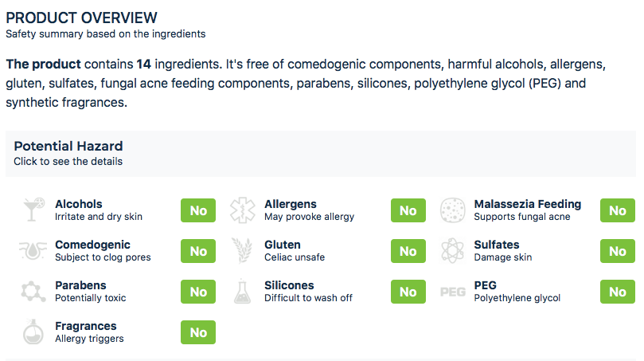The height and width of the screenshot is (361, 644).
Task: Click the Fragrances perfume bottle icon
Action: 33,332
